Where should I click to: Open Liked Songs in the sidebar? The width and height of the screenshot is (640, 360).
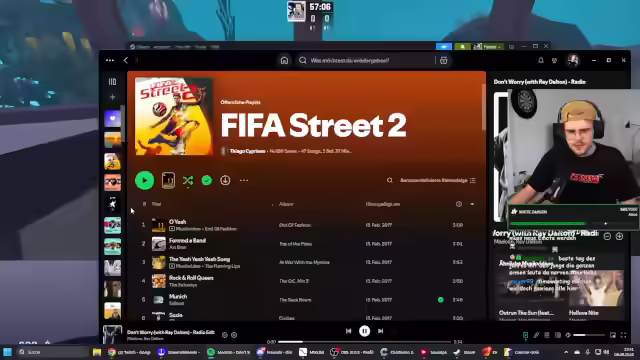pyautogui.click(x=112, y=119)
